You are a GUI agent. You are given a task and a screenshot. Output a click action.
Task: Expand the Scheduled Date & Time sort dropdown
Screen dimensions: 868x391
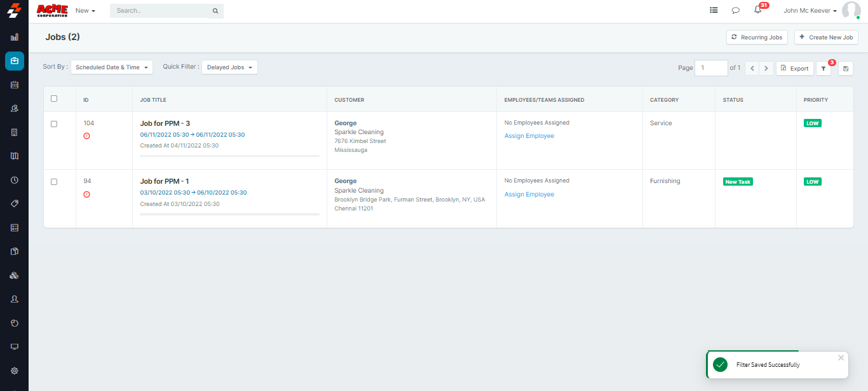pos(112,67)
